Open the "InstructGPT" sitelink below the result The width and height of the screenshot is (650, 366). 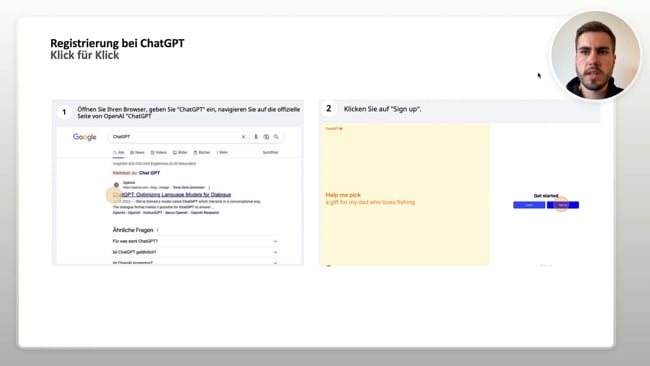pos(153,213)
